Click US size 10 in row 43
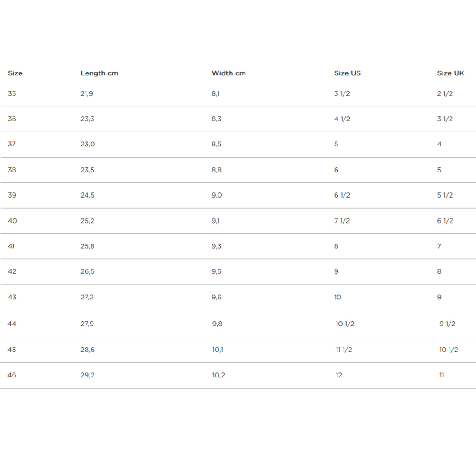Image resolution: width=476 pixels, height=476 pixels. [x=338, y=297]
